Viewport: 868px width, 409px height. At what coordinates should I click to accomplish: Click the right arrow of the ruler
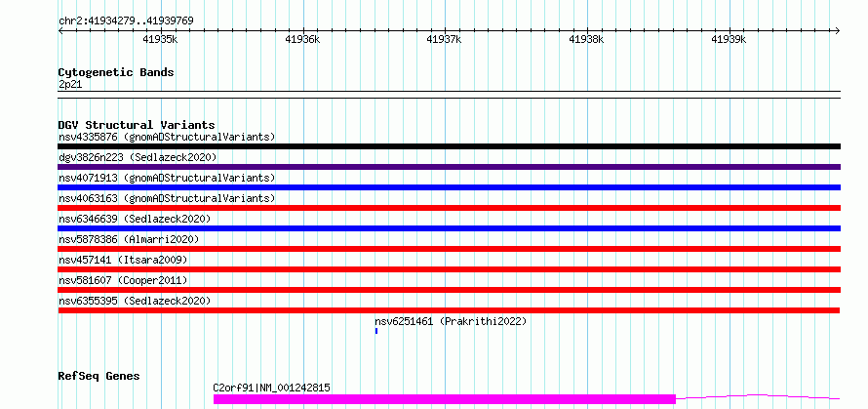tap(838, 30)
